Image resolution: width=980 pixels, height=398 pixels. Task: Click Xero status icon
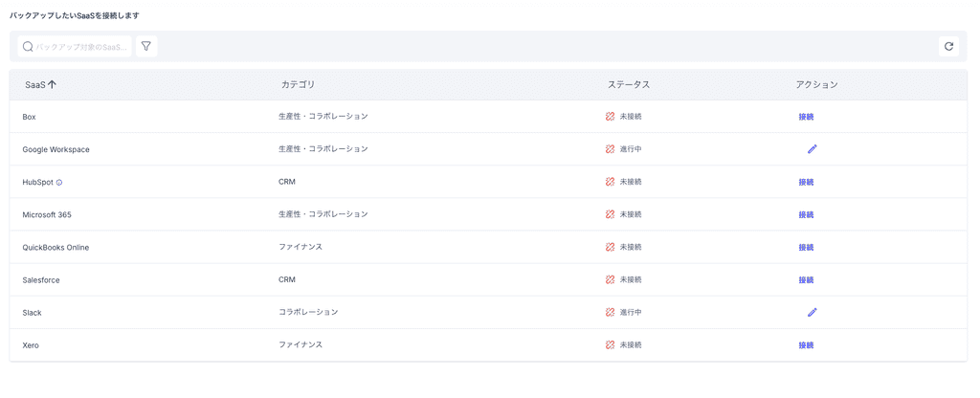pyautogui.click(x=611, y=344)
